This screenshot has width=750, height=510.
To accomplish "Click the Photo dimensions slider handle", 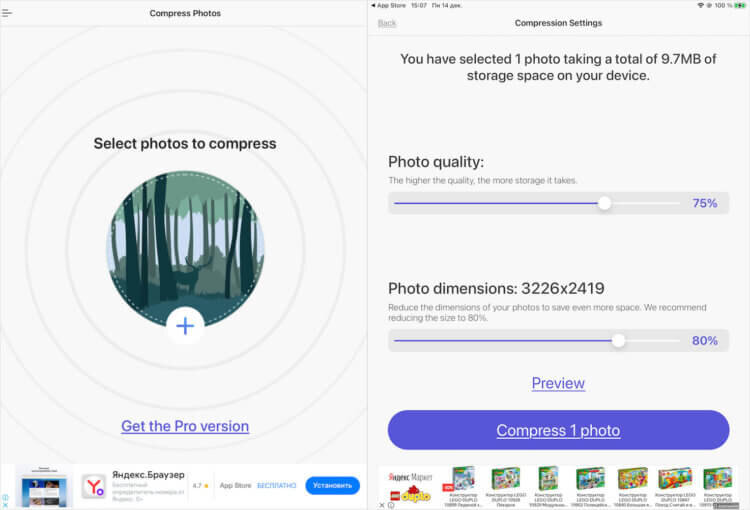I will click(618, 341).
